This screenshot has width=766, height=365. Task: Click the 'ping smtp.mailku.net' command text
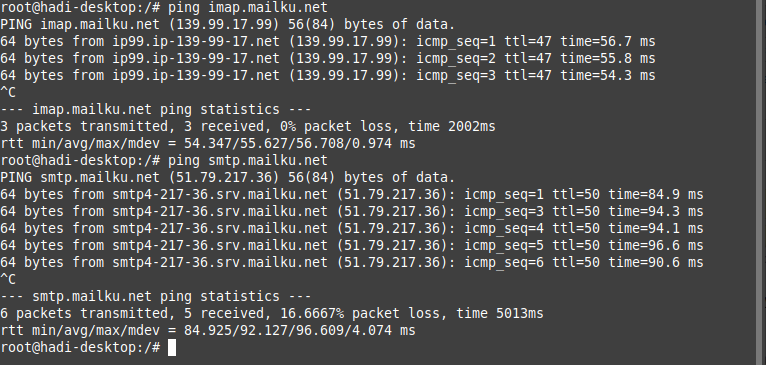248,161
